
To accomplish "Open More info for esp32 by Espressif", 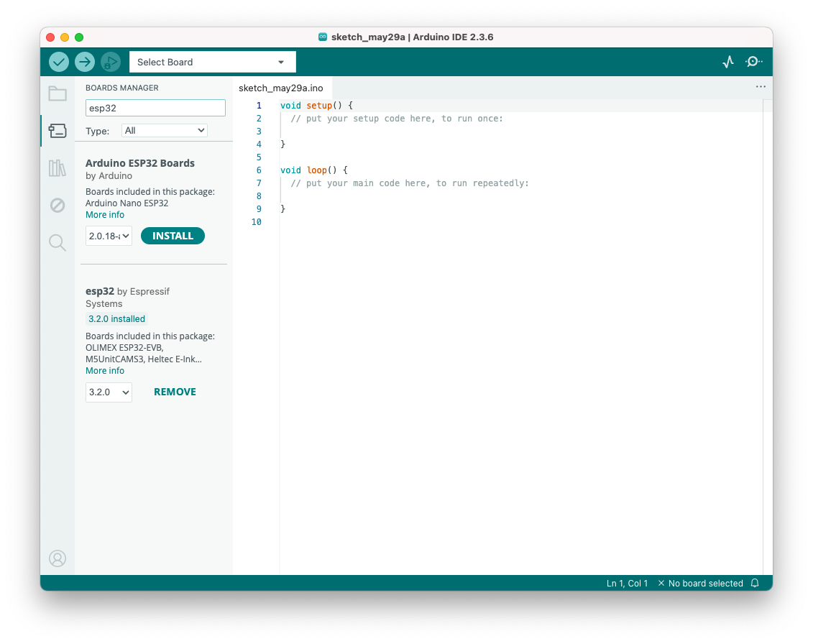I will pos(105,371).
